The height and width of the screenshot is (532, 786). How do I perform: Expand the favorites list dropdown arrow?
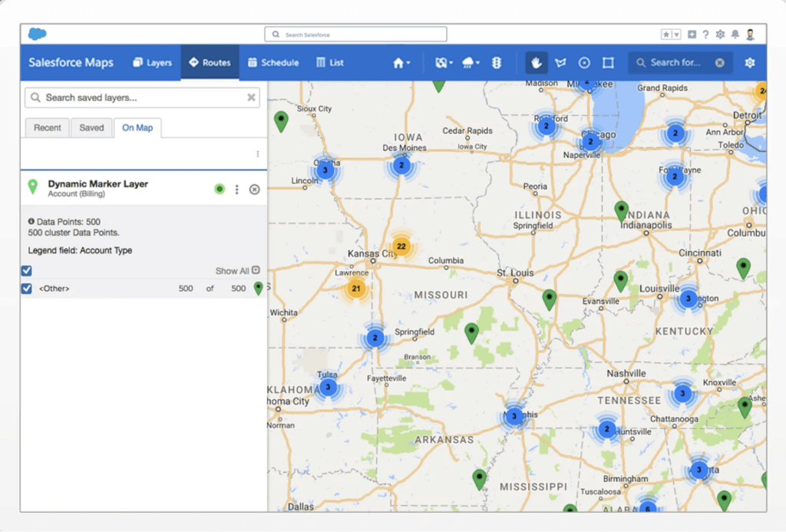click(x=676, y=34)
